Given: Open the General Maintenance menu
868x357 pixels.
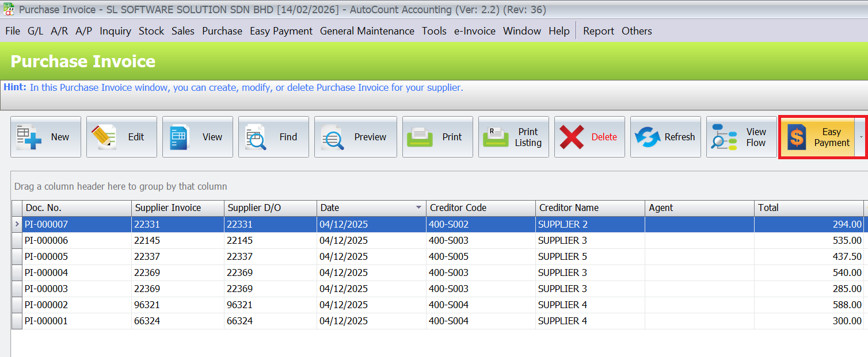Looking at the screenshot, I should pyautogui.click(x=367, y=31).
